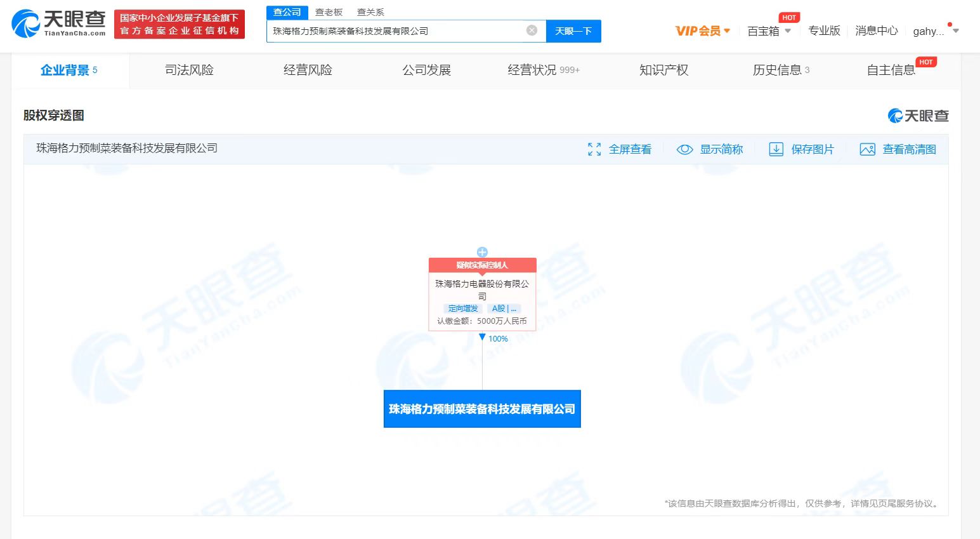Screen dimensions: 980x539
Task: Click the fullscreen view icon
Action: [594, 150]
